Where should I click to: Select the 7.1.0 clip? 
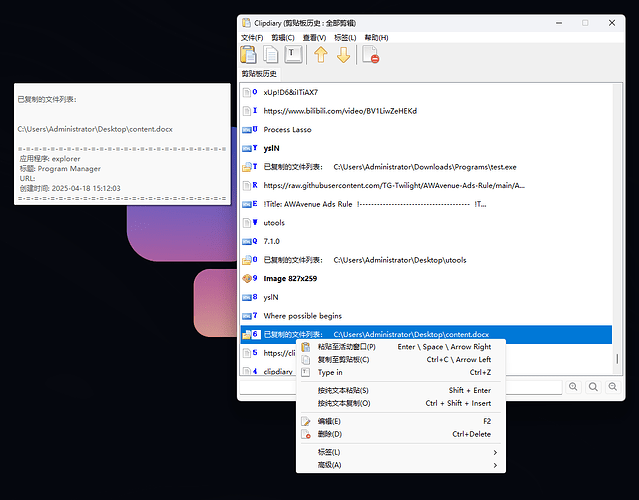[426, 241]
